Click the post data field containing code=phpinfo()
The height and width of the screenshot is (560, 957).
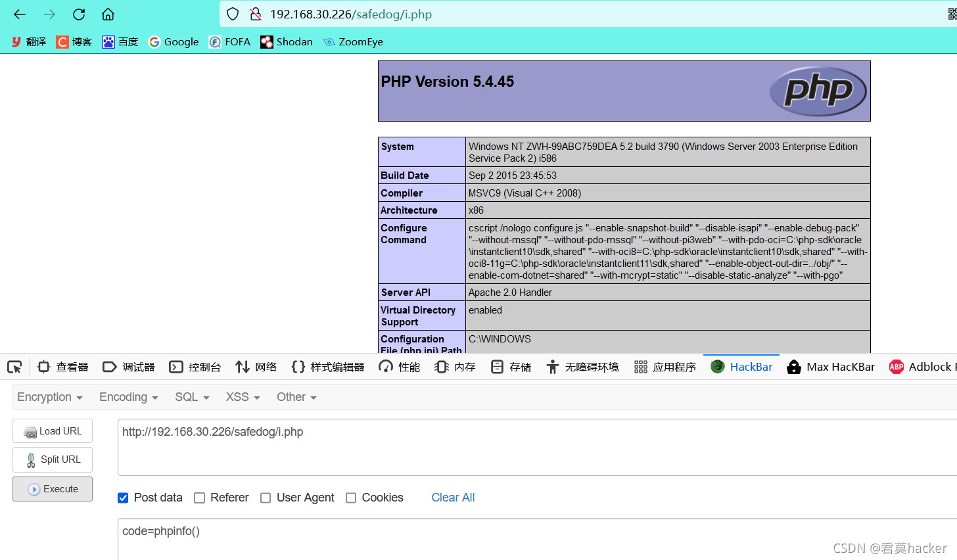click(x=537, y=539)
